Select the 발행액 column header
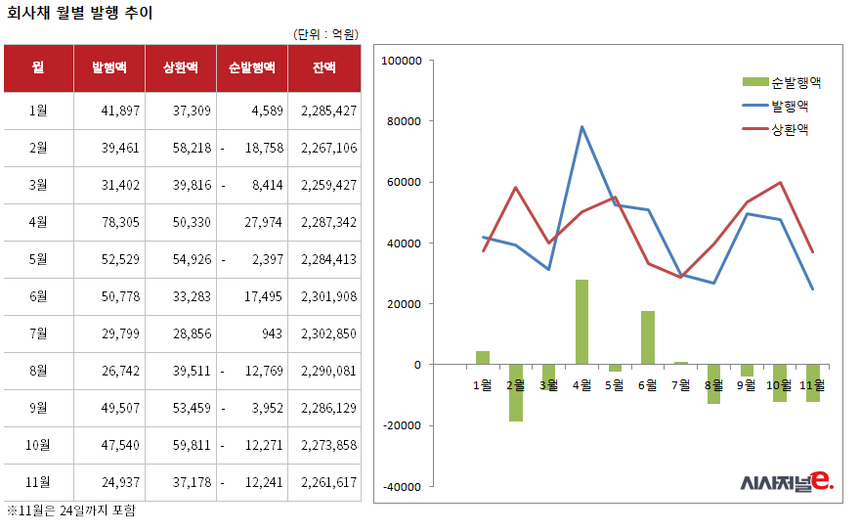Viewport: 860px width, 532px height. (109, 68)
